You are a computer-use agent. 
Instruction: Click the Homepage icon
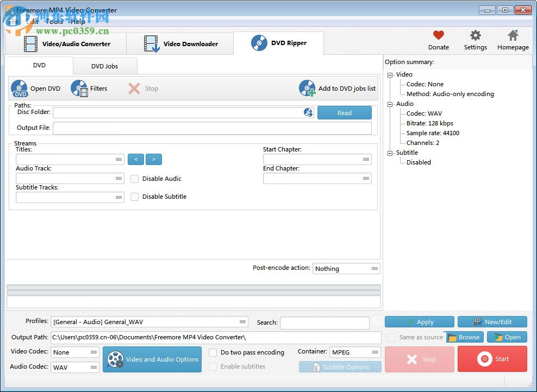[512, 35]
